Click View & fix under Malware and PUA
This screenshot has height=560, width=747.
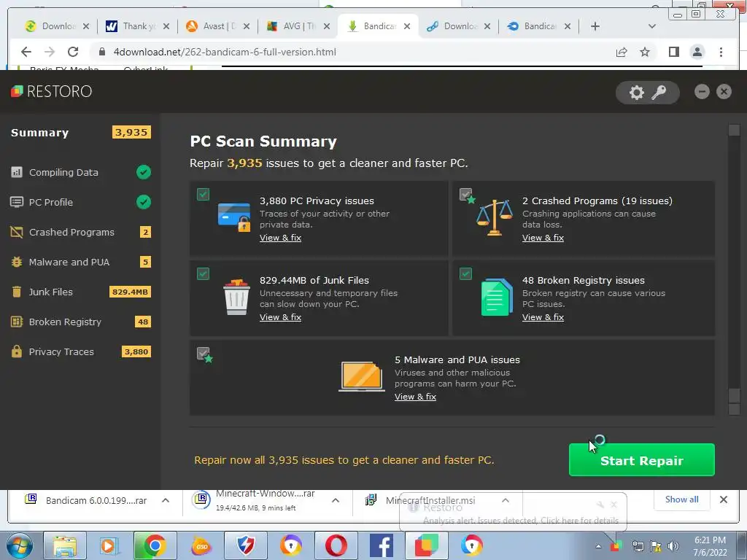click(x=415, y=397)
